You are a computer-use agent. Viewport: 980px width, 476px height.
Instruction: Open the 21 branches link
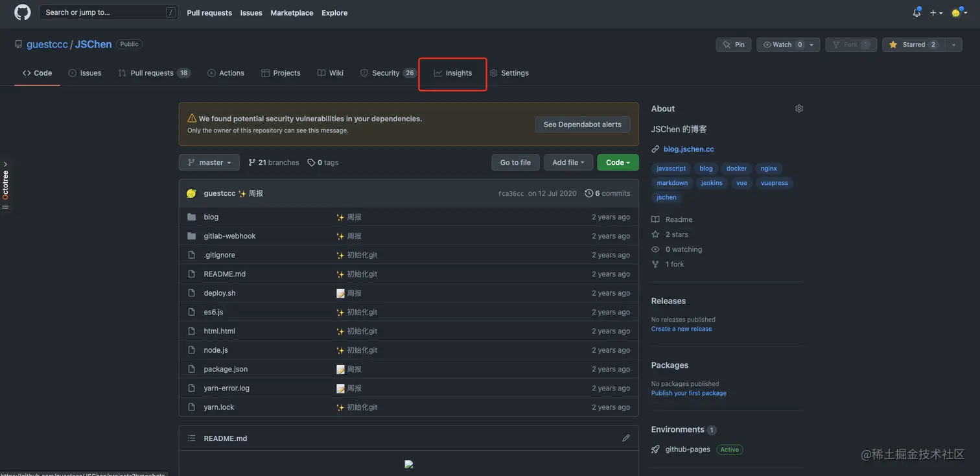[x=274, y=163]
